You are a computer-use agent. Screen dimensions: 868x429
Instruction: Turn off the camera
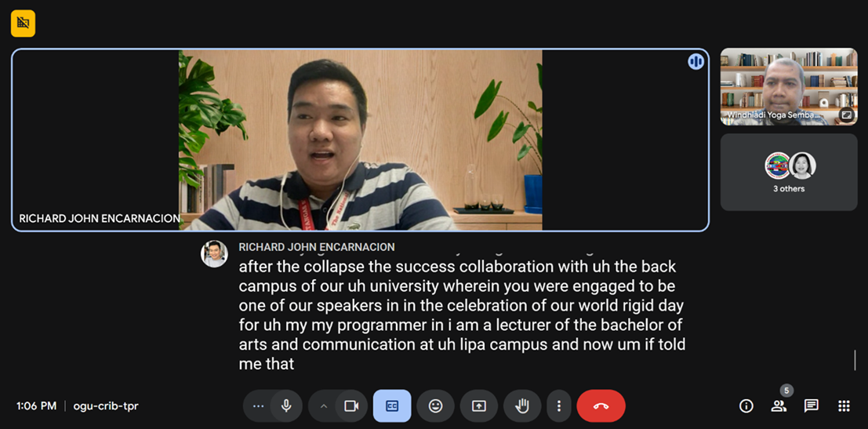point(351,406)
